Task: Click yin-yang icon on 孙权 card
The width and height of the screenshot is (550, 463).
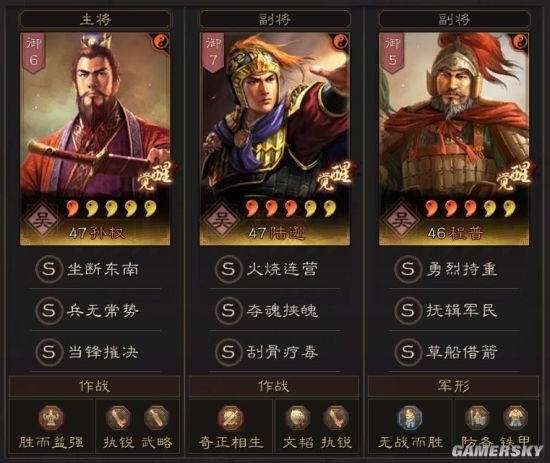Action: (x=161, y=42)
